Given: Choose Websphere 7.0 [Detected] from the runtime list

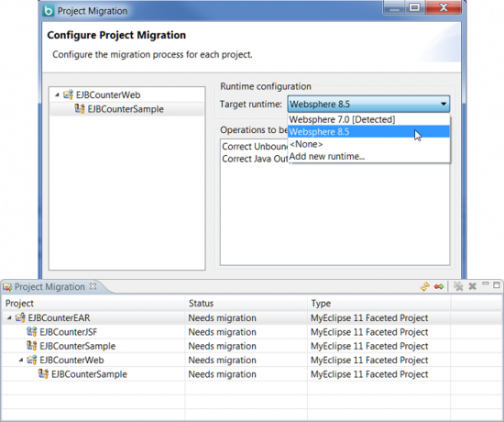Looking at the screenshot, I should (x=368, y=119).
